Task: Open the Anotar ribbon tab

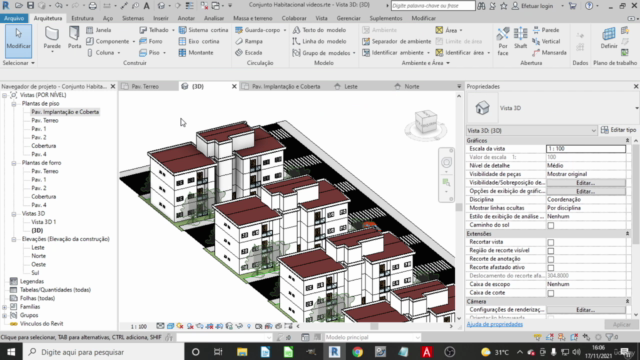Action: (186, 18)
